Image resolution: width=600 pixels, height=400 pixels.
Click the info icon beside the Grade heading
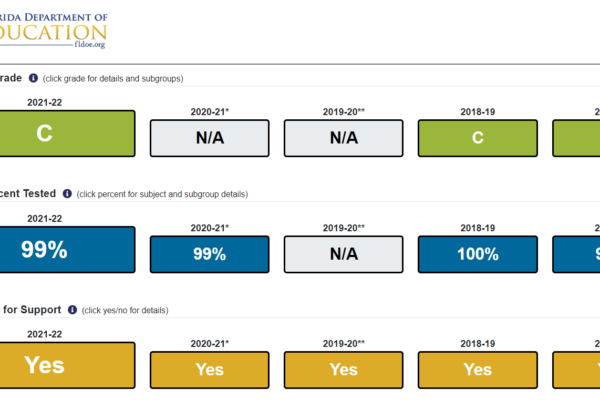(x=33, y=78)
